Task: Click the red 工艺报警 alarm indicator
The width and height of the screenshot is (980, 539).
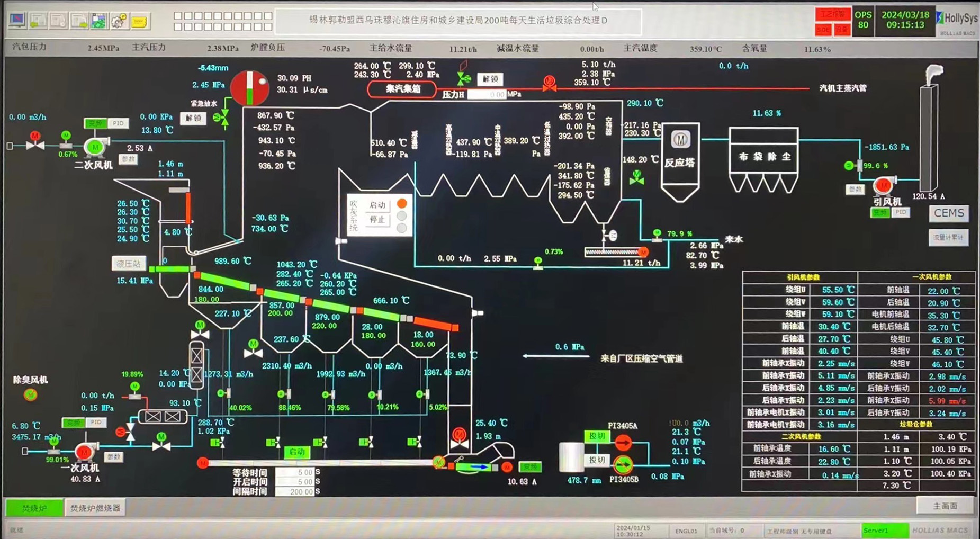Action: (x=832, y=14)
